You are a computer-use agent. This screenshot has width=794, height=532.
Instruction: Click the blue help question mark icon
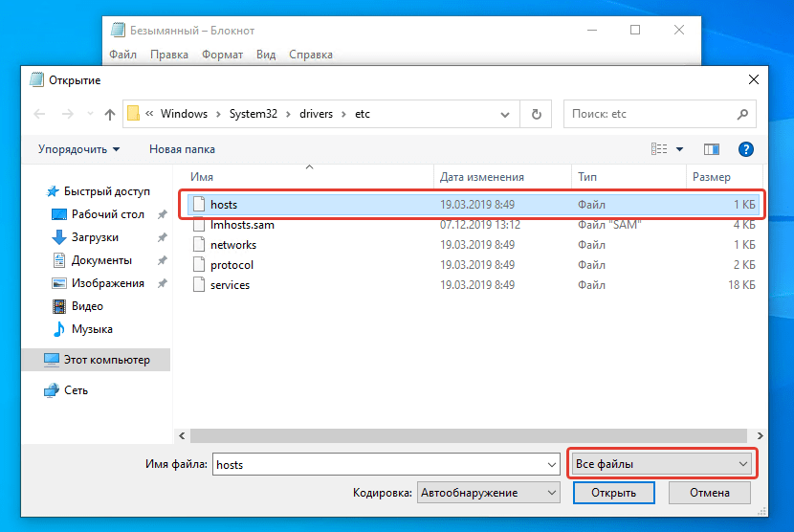(746, 149)
